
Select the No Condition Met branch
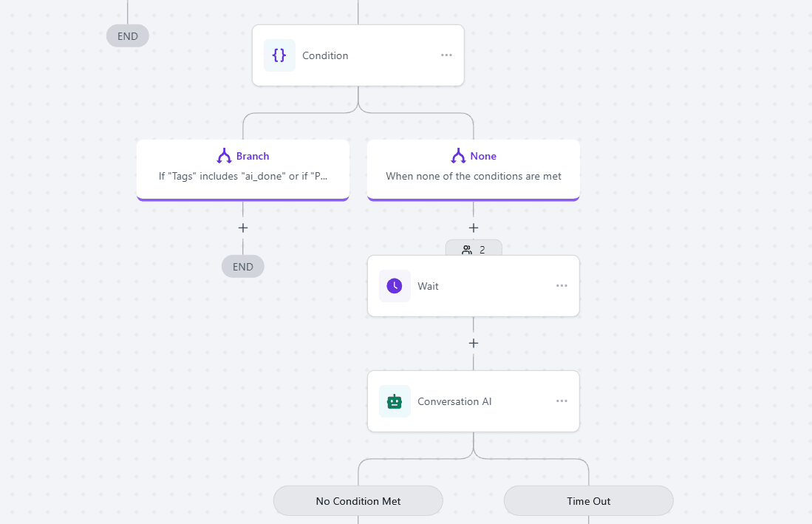[358, 501]
